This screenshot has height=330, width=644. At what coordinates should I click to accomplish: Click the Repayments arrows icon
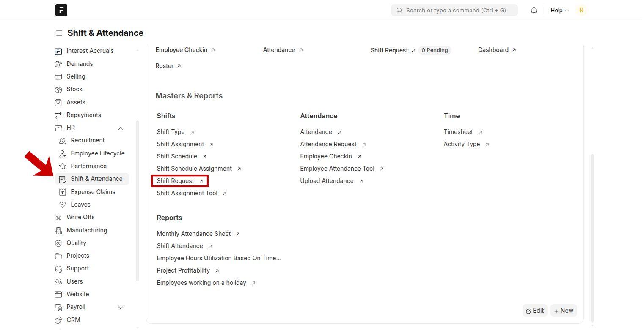click(58, 115)
